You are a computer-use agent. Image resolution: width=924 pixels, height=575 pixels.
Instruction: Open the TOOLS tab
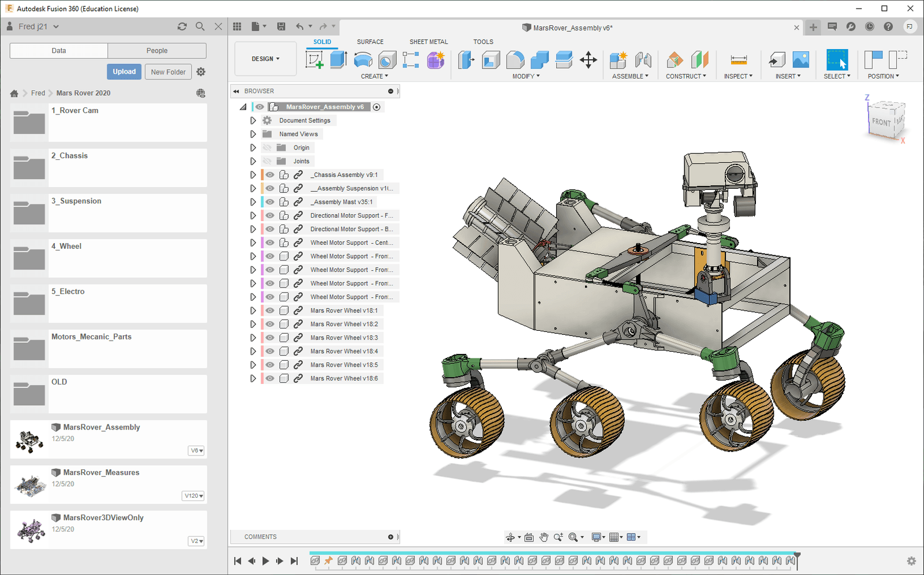483,42
